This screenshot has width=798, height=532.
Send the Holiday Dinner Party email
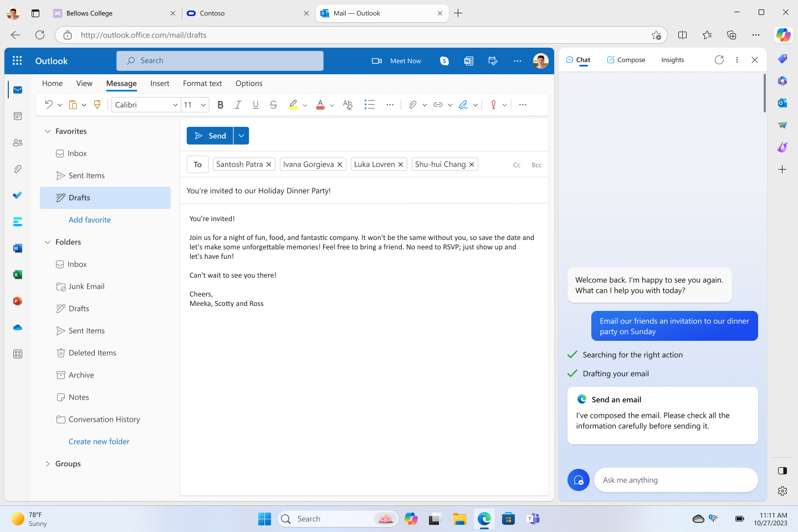(x=211, y=135)
